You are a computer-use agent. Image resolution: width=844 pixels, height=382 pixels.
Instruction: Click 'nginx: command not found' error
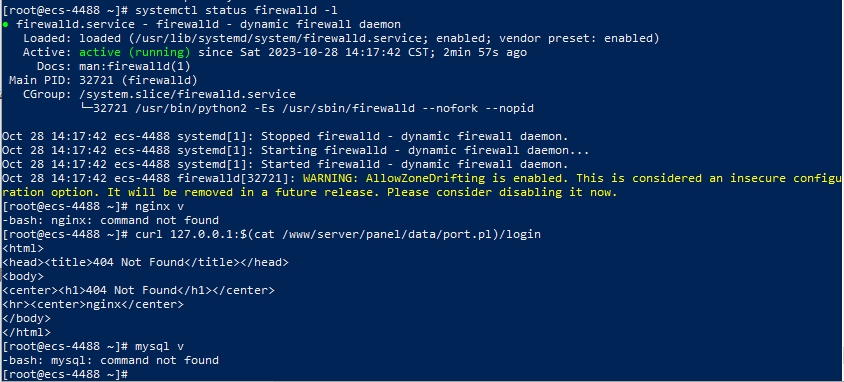click(110, 221)
